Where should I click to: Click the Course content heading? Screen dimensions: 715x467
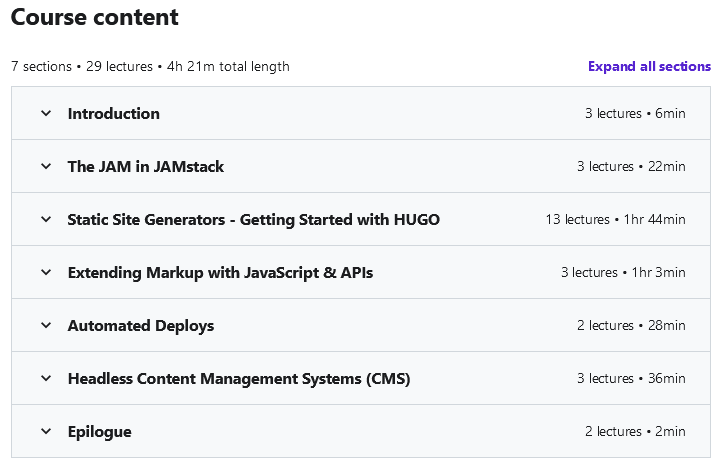pos(94,17)
